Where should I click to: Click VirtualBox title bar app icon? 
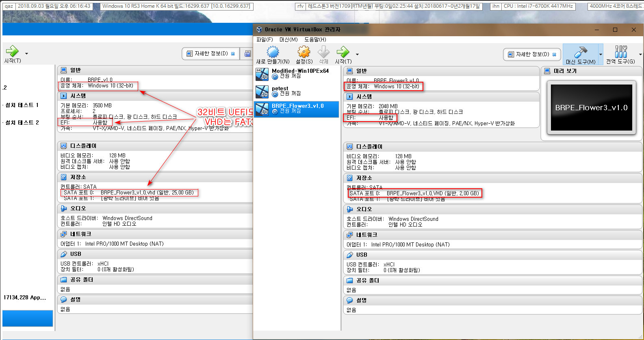click(259, 29)
